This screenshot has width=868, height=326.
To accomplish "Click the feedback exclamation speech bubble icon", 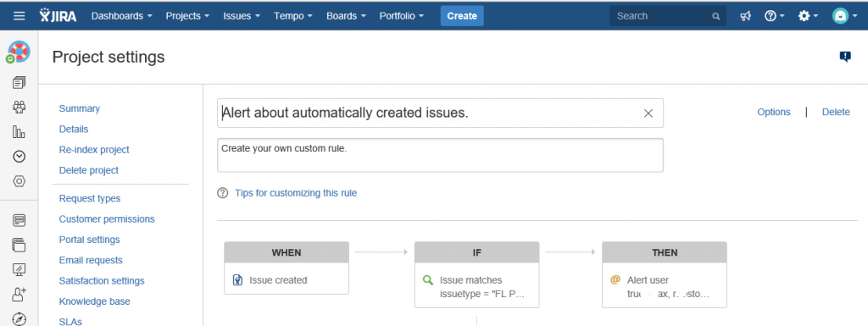I will (x=845, y=57).
